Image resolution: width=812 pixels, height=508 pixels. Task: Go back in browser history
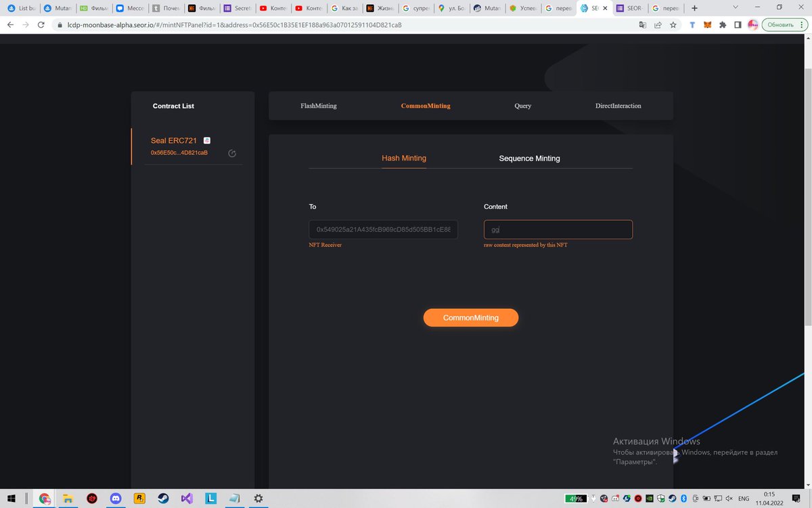point(10,24)
